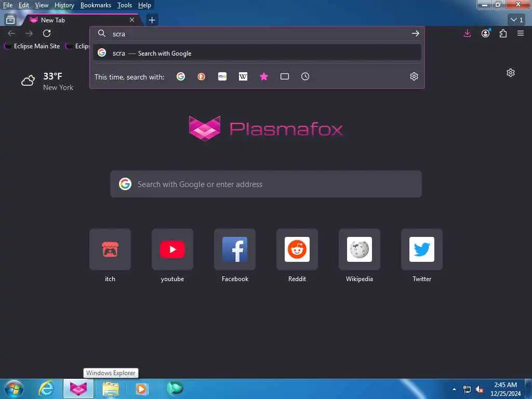Open the Help menu

144,5
